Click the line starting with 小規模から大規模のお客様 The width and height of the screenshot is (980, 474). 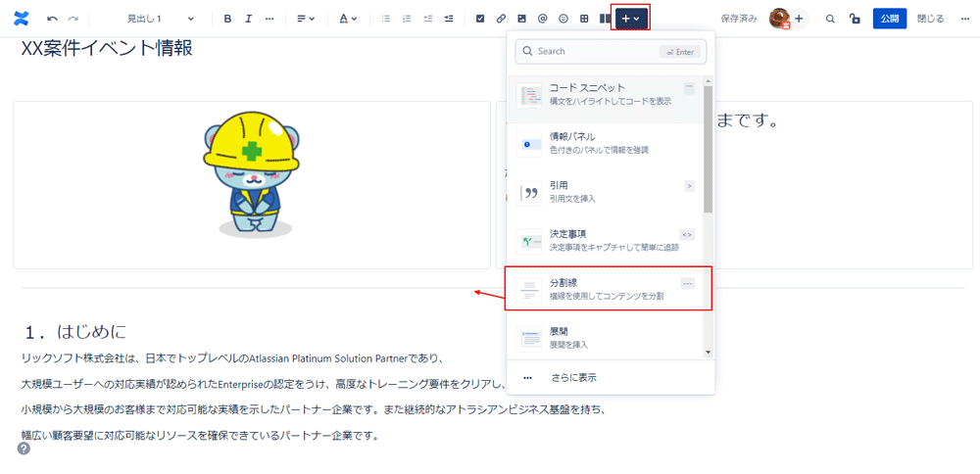pos(314,409)
